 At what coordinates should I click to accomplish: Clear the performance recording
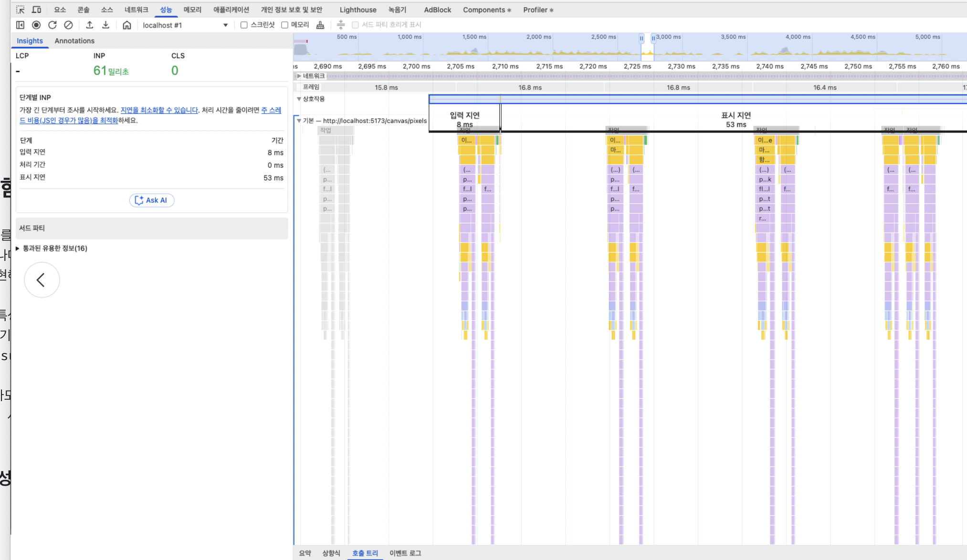tap(69, 25)
